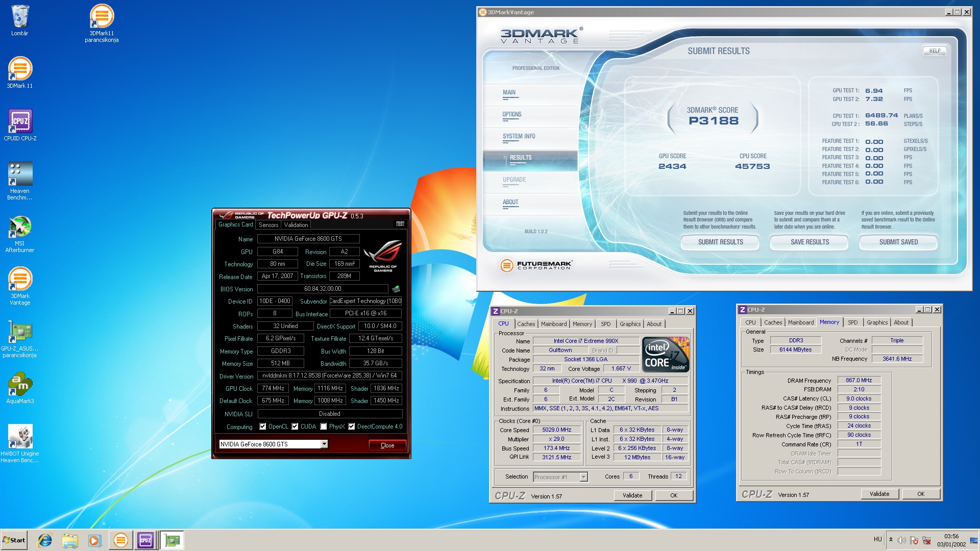This screenshot has height=551, width=980.
Task: Click the NB Frequency value 3641.6 MHz
Action: 897,359
